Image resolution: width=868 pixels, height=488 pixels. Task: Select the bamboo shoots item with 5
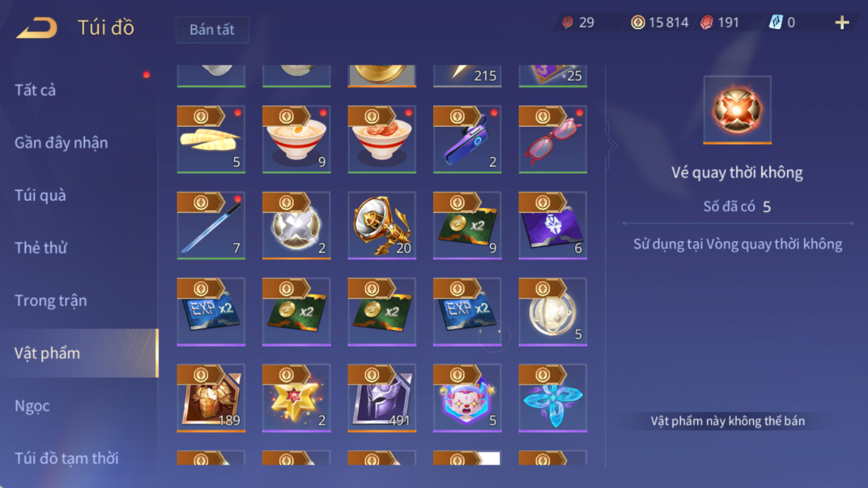[211, 139]
